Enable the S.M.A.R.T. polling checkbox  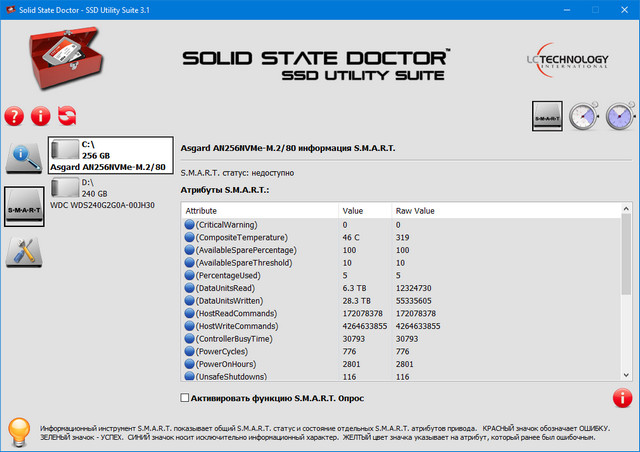click(x=183, y=398)
